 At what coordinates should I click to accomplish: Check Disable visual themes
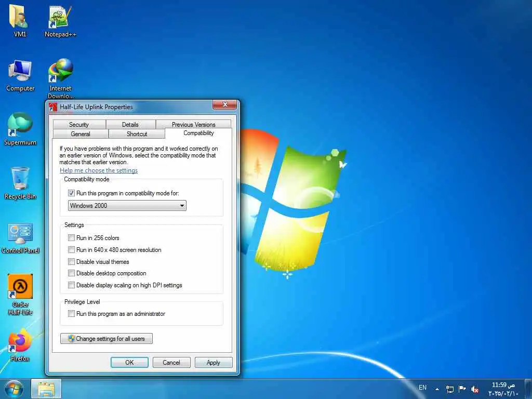point(71,262)
